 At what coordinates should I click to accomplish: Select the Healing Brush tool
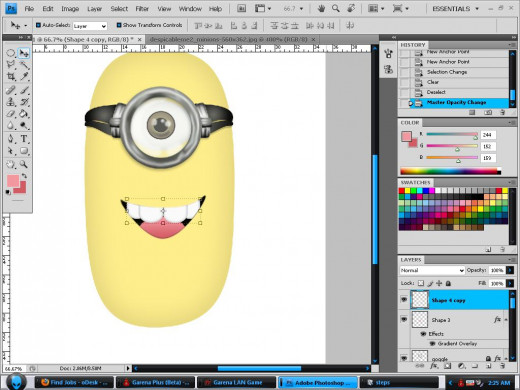coord(11,90)
